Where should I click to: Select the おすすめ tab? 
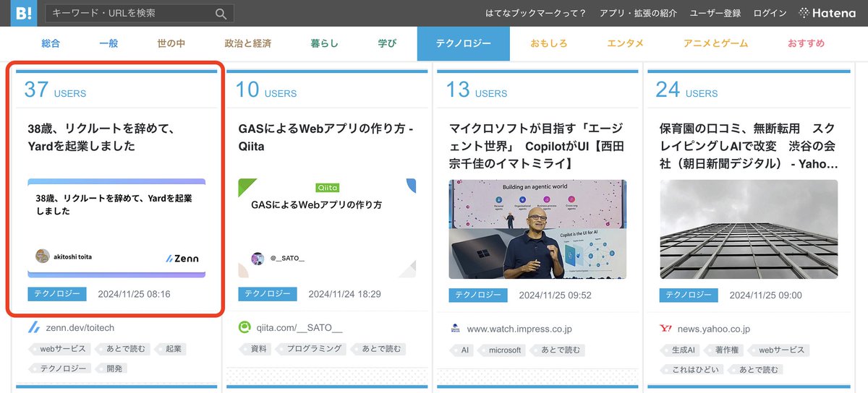(x=806, y=43)
